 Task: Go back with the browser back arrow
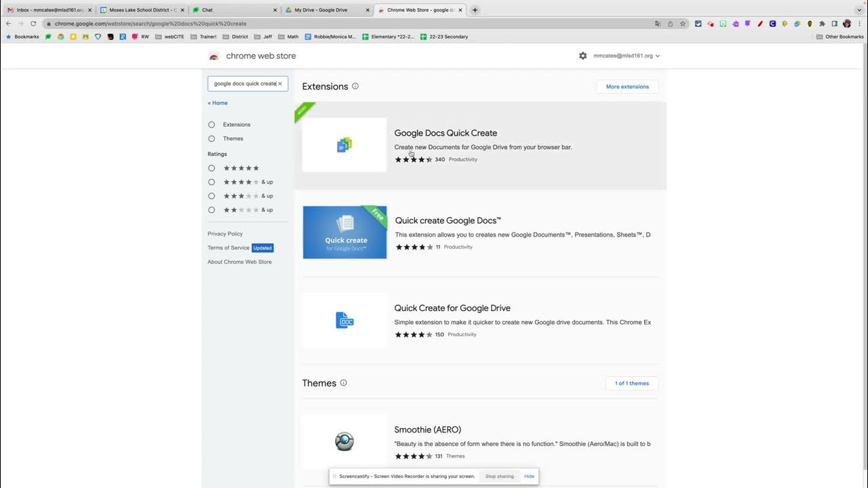click(8, 23)
